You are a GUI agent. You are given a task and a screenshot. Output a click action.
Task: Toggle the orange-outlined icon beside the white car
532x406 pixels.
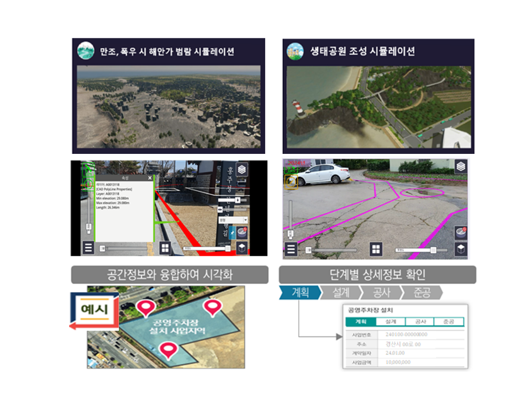point(291,182)
